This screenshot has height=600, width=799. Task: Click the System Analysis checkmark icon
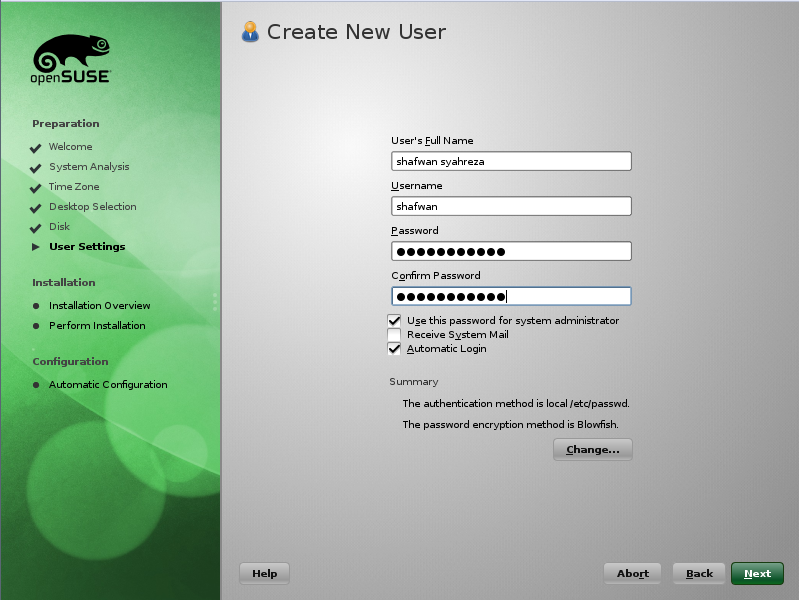point(36,168)
